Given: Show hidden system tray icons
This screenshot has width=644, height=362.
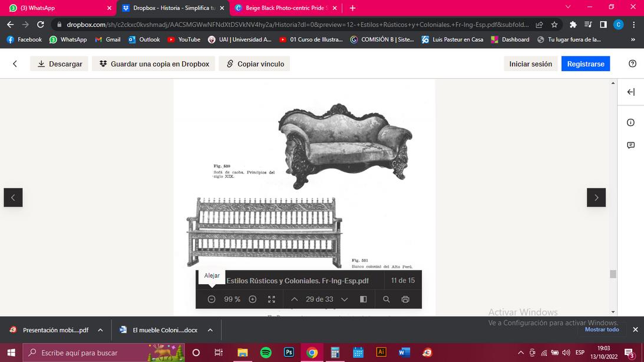Looking at the screenshot, I should (521, 353).
